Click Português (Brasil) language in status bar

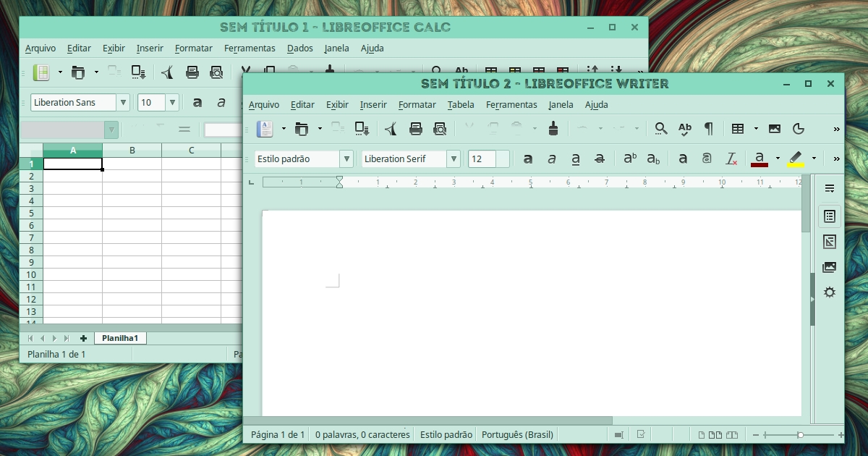coord(517,434)
